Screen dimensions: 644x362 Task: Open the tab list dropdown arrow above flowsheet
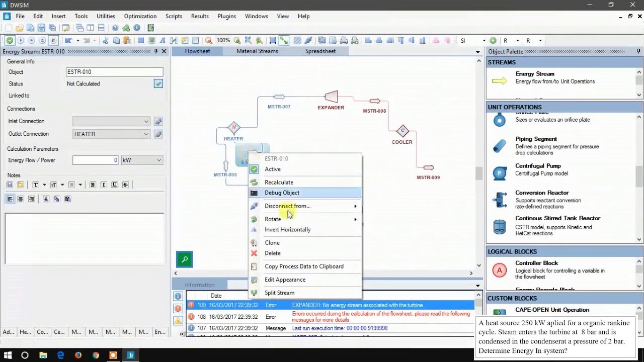click(x=478, y=52)
